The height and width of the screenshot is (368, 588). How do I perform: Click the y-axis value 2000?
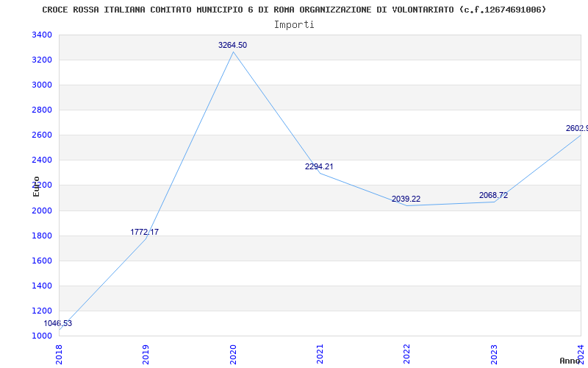(x=42, y=210)
